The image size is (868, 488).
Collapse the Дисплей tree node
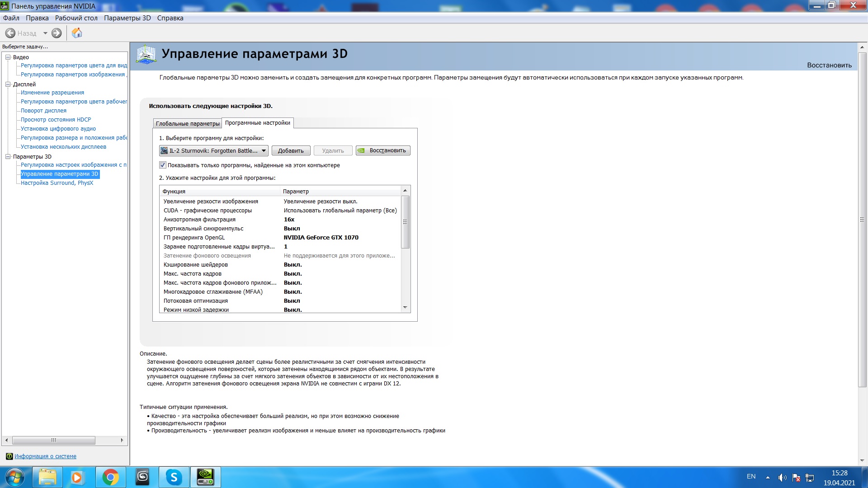point(8,84)
